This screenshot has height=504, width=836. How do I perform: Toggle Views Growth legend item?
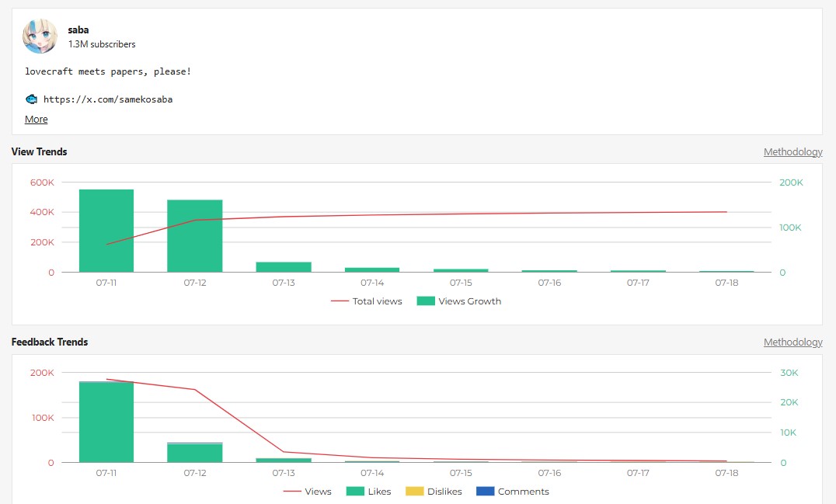pos(459,301)
